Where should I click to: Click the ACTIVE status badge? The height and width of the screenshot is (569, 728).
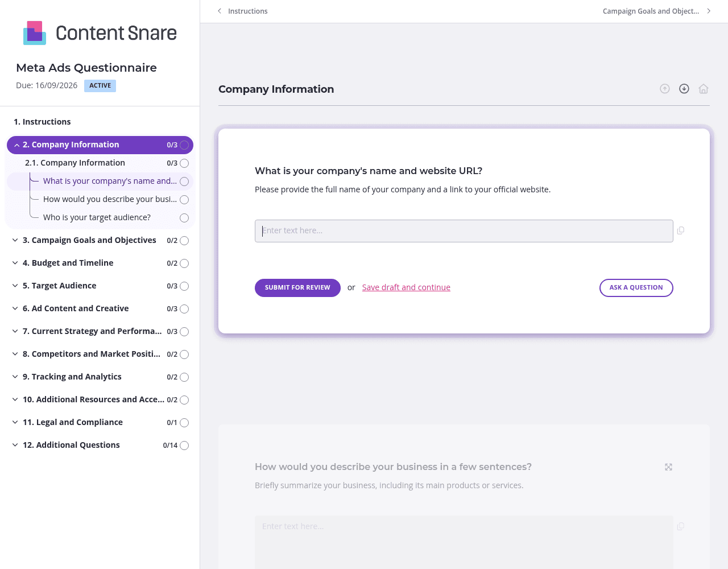click(100, 86)
